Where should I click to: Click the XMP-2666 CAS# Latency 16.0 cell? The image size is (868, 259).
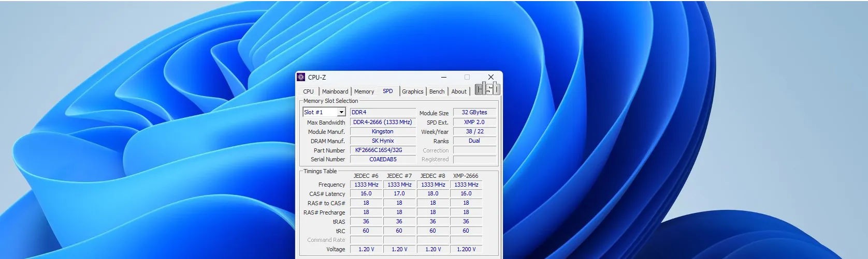466,193
